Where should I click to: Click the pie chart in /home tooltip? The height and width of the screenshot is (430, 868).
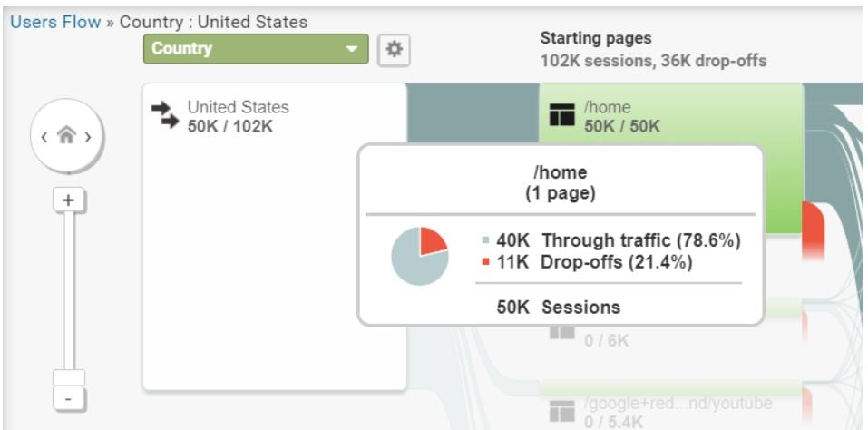420,256
